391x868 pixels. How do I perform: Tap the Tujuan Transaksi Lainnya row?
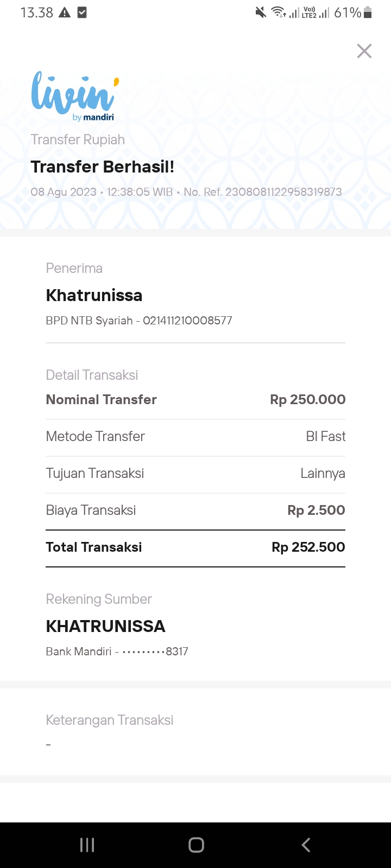[x=195, y=474]
